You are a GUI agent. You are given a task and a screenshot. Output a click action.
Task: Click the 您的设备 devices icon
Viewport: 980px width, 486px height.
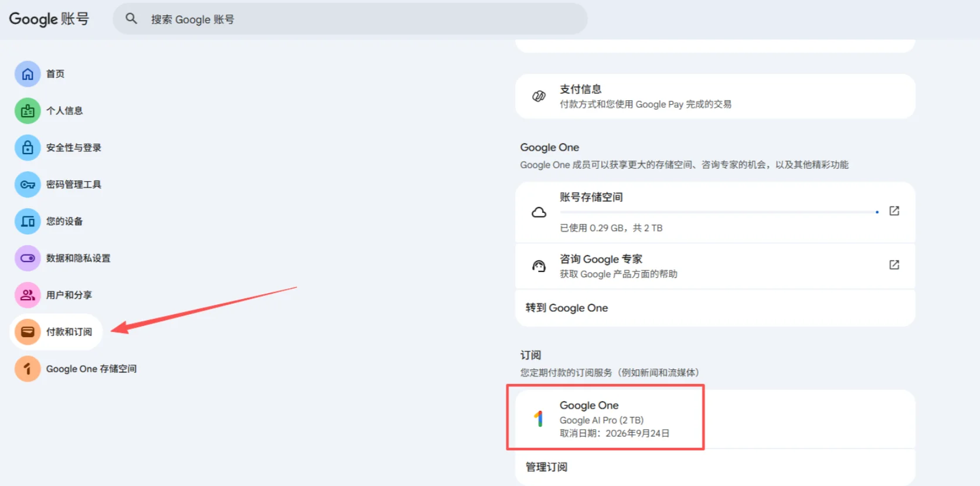[x=28, y=222]
